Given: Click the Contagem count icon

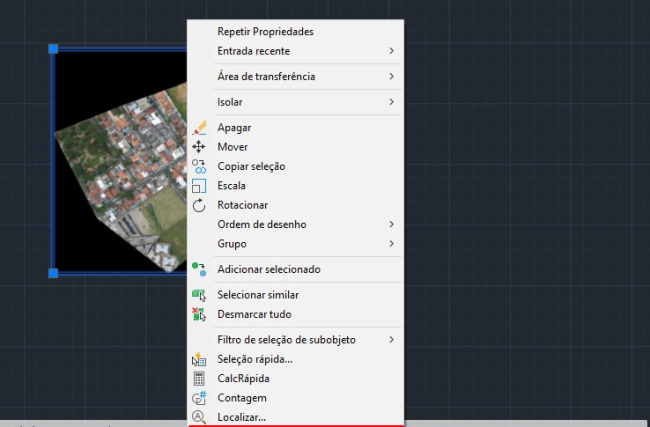Looking at the screenshot, I should coord(199,398).
